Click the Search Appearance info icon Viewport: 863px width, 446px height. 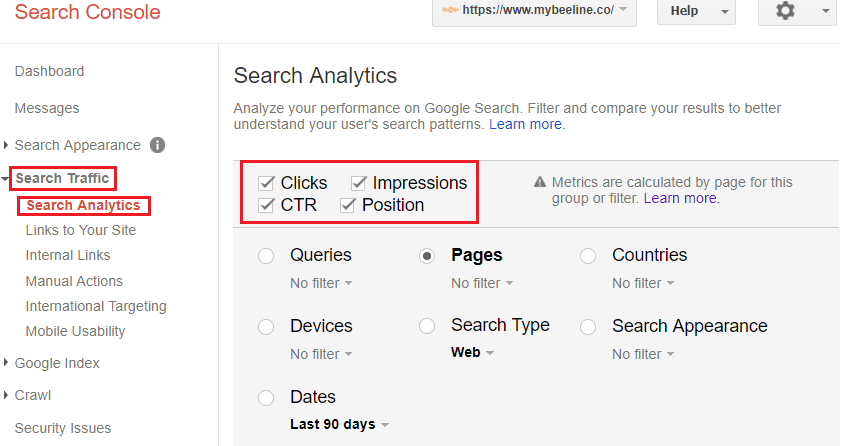(157, 145)
